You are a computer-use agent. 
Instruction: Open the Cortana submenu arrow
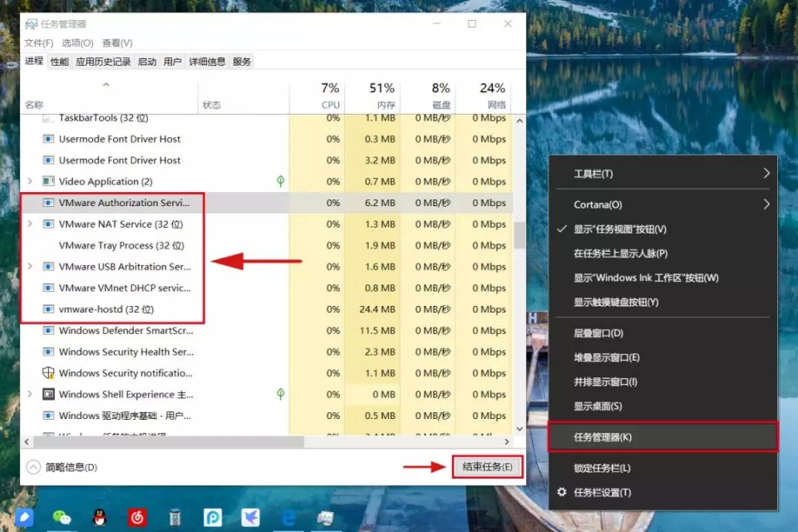coord(766,204)
